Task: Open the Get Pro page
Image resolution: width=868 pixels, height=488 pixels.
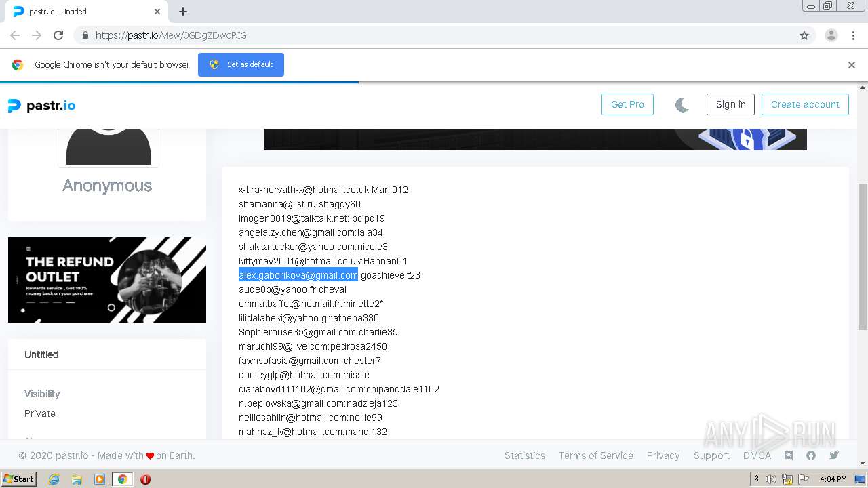Action: click(627, 104)
